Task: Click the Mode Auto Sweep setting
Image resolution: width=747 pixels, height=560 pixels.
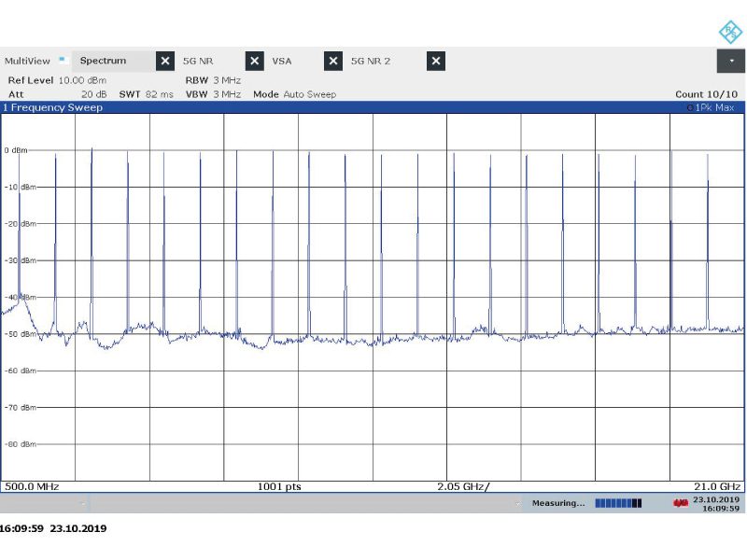Action: coord(294,94)
